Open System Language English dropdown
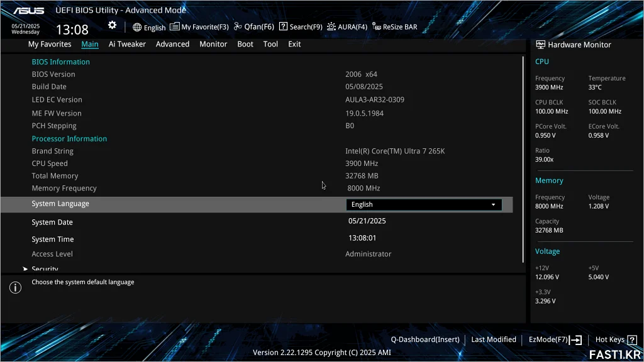644x362 pixels. pos(424,204)
